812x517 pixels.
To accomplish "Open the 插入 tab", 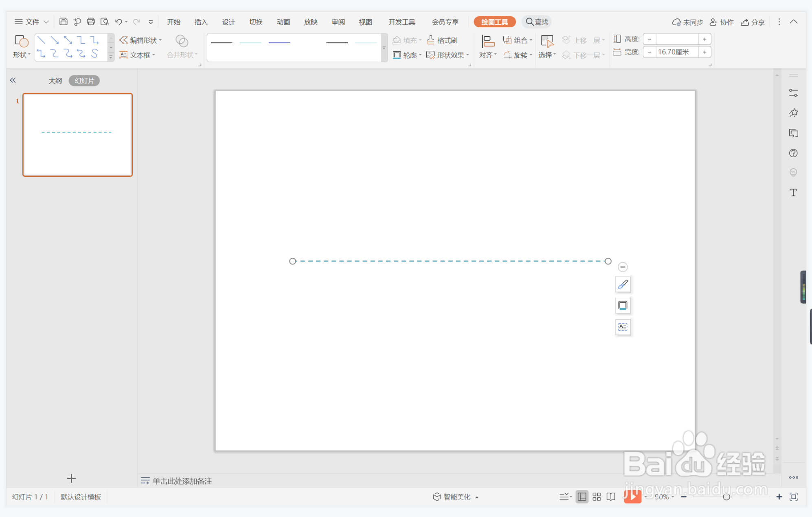I will click(201, 22).
